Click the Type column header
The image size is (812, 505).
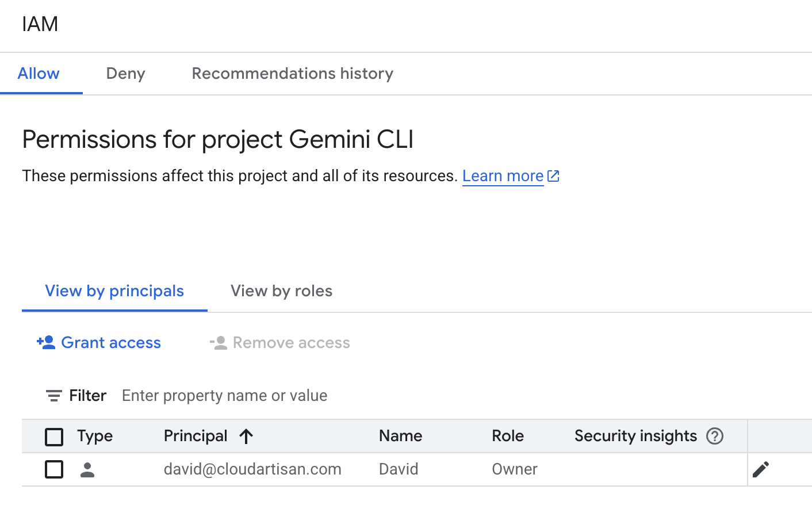click(x=95, y=436)
